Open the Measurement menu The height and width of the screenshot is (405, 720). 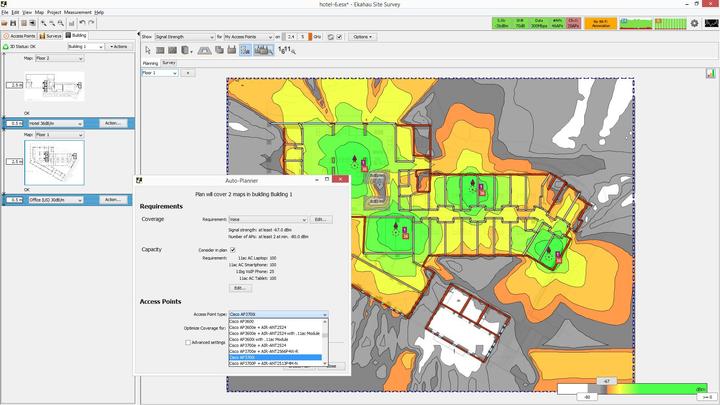(78, 12)
